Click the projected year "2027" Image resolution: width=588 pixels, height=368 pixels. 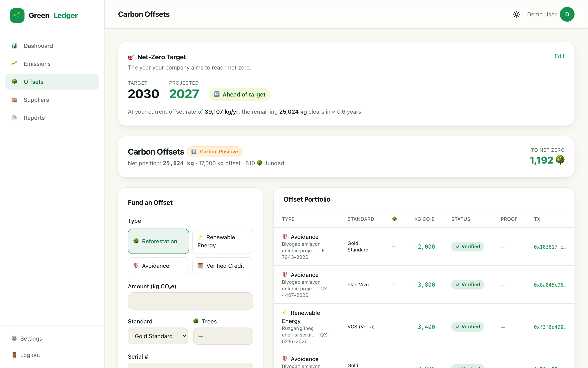click(x=184, y=94)
